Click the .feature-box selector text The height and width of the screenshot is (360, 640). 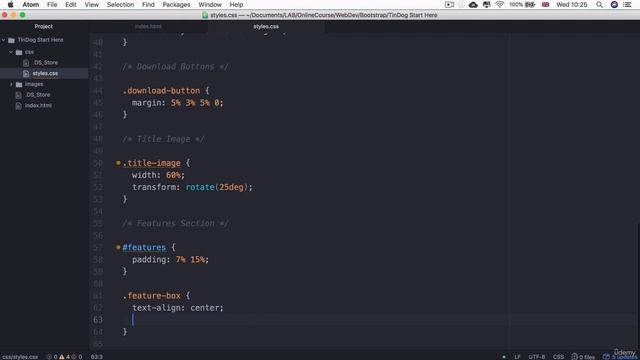pyautogui.click(x=151, y=296)
